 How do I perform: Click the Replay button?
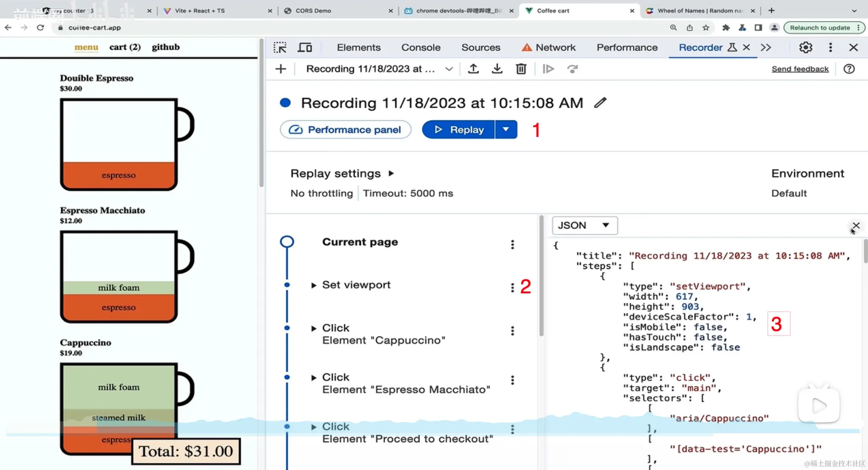[x=459, y=130]
